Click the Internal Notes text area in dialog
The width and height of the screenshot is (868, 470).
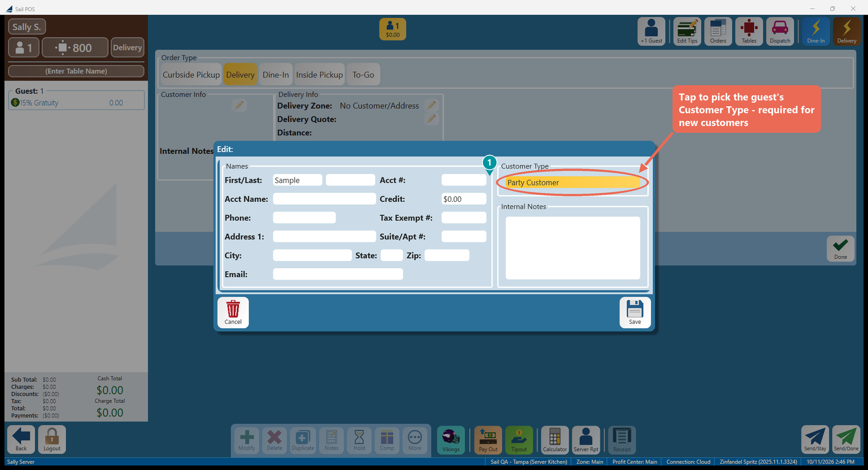tap(573, 248)
